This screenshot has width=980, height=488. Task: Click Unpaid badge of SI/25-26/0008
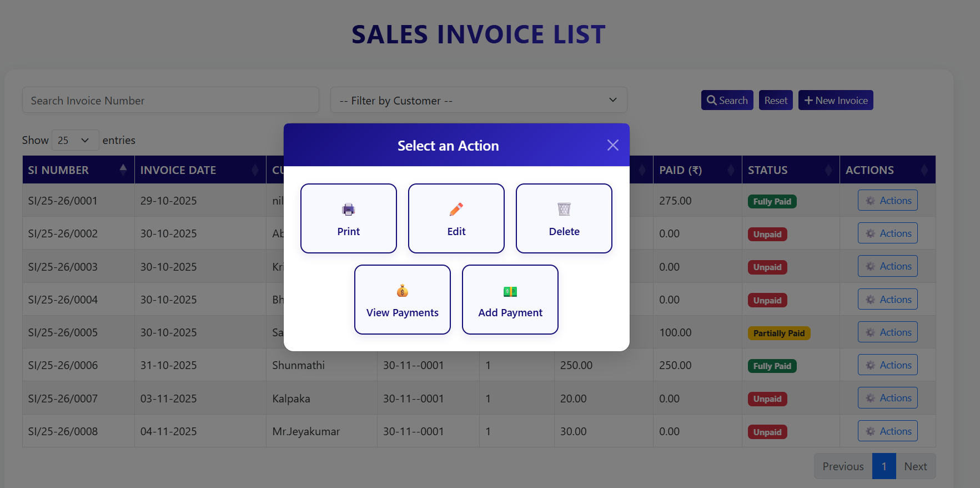click(767, 432)
